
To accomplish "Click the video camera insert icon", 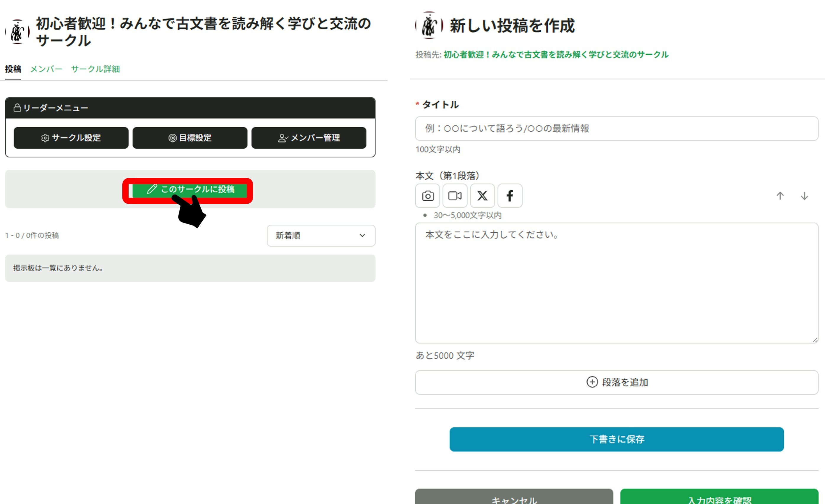I will coord(455,196).
